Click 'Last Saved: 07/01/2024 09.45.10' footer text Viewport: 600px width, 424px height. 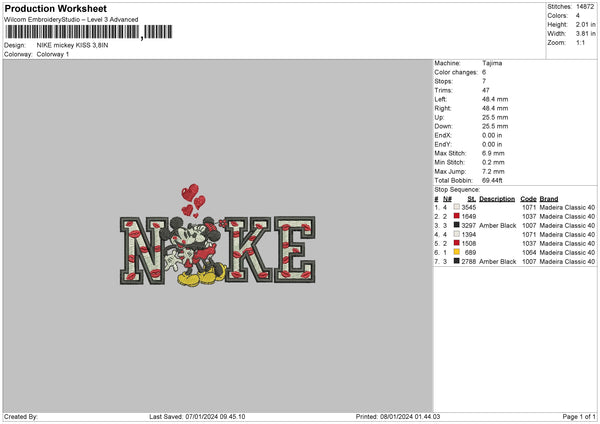(x=197, y=417)
